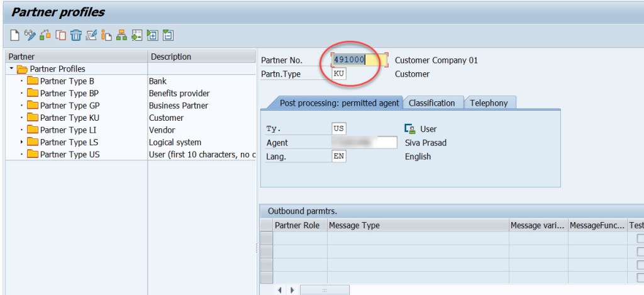Screen dimensions: 644x295
Task: Click the Partn.Type field showing KU
Action: [339, 74]
